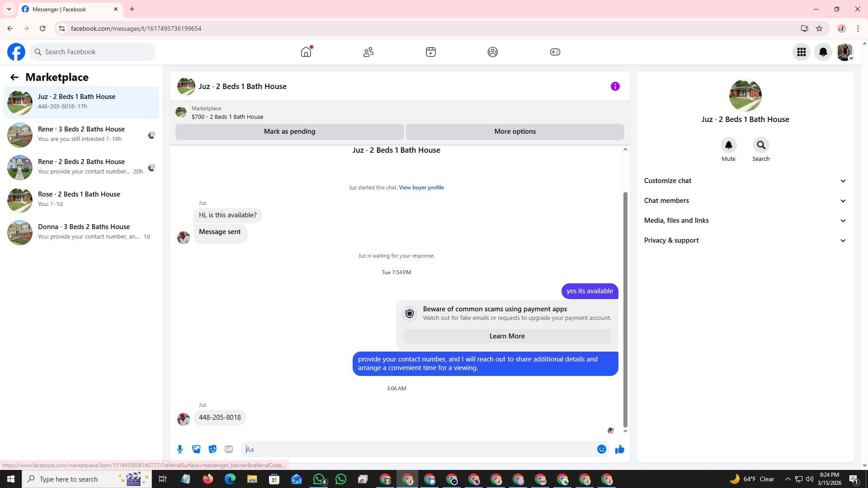Open Chrome three-dot menu
This screenshot has height=488, width=868.
pyautogui.click(x=858, y=28)
